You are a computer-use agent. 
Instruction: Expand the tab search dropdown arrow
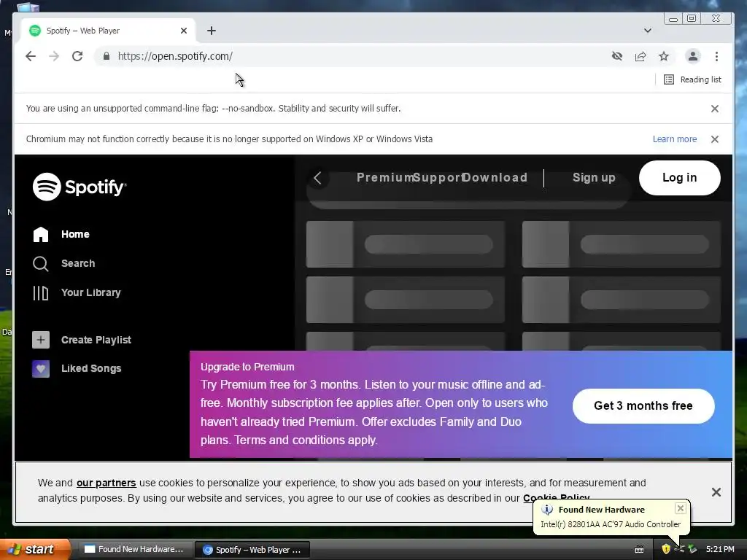click(x=648, y=31)
